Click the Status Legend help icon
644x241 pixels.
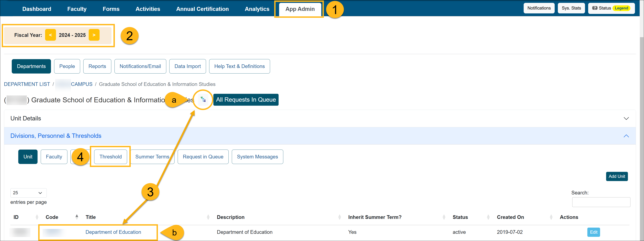tap(594, 8)
